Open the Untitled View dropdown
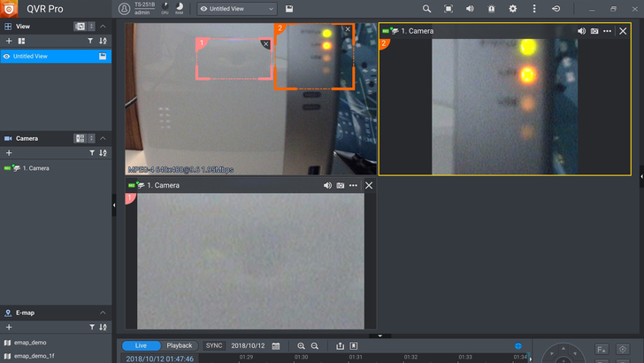Image resolution: width=644 pixels, height=363 pixels. point(236,9)
